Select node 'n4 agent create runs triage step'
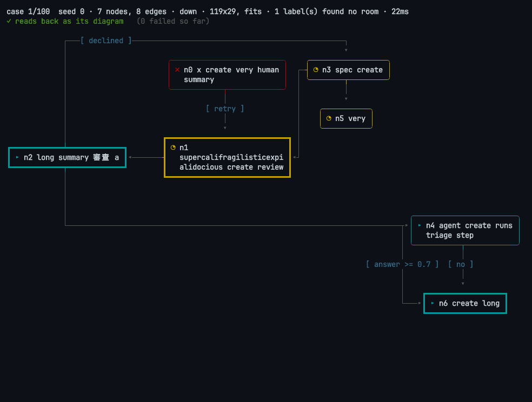This screenshot has width=532, height=402. click(465, 230)
